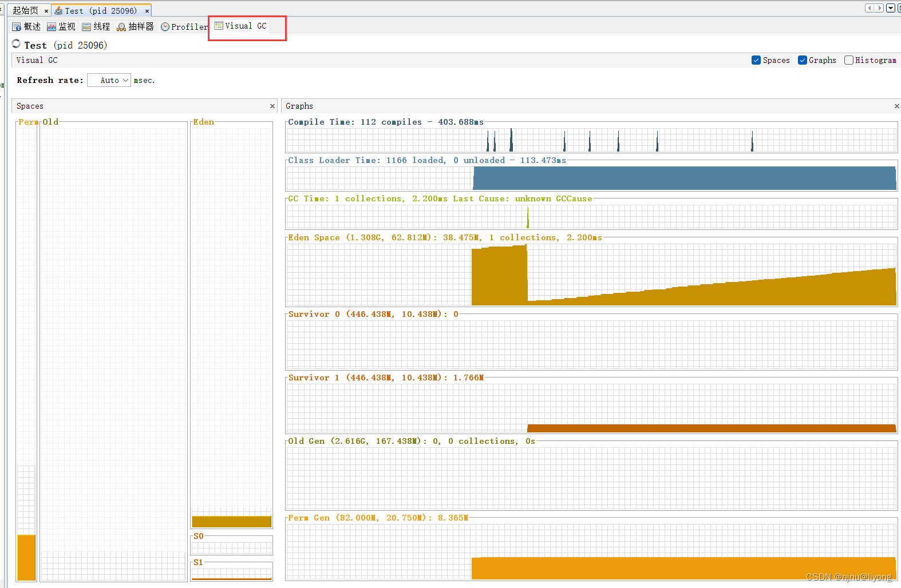The image size is (901, 588).
Task: Close the Test (pid 25096) document tab
Action: 147,11
